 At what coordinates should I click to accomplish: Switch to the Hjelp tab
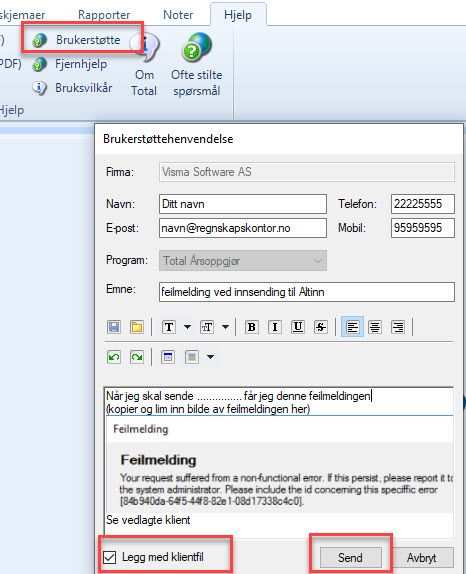coord(238,15)
